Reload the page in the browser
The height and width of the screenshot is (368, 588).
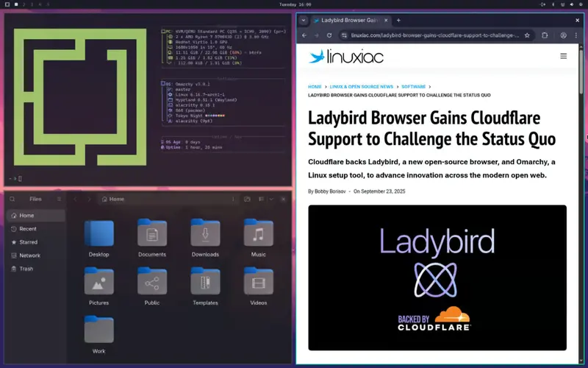tap(329, 35)
